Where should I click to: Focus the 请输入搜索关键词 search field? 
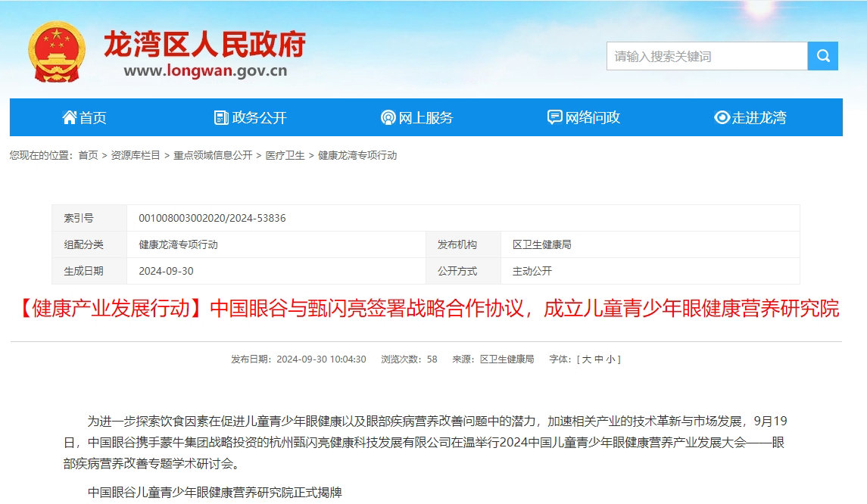(x=706, y=56)
